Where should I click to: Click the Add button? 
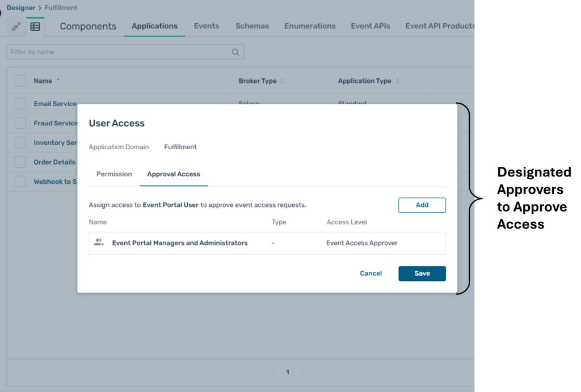pyautogui.click(x=422, y=205)
